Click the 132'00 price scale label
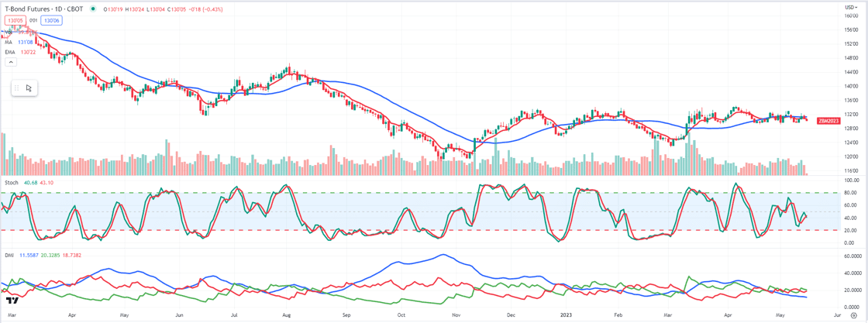 click(x=851, y=115)
